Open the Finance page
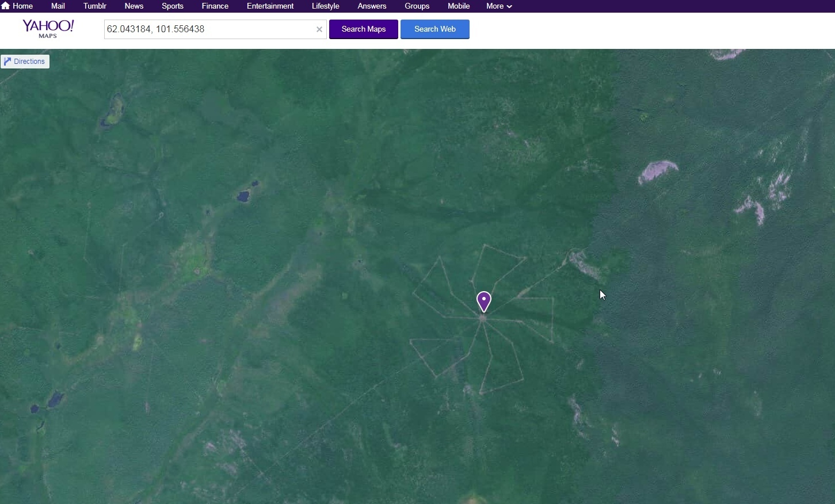This screenshot has width=835, height=504. [x=215, y=6]
